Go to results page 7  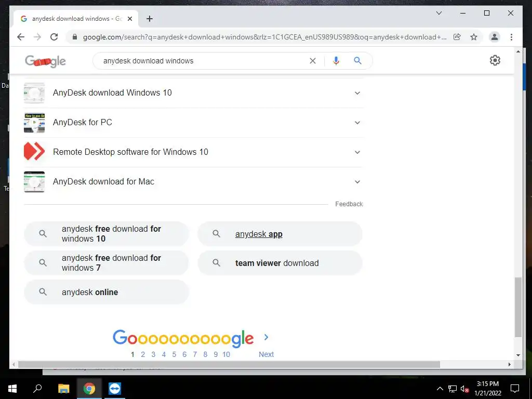pyautogui.click(x=195, y=354)
